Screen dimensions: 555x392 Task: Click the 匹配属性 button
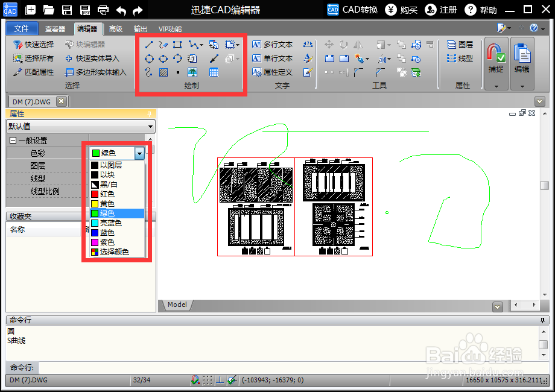point(34,72)
